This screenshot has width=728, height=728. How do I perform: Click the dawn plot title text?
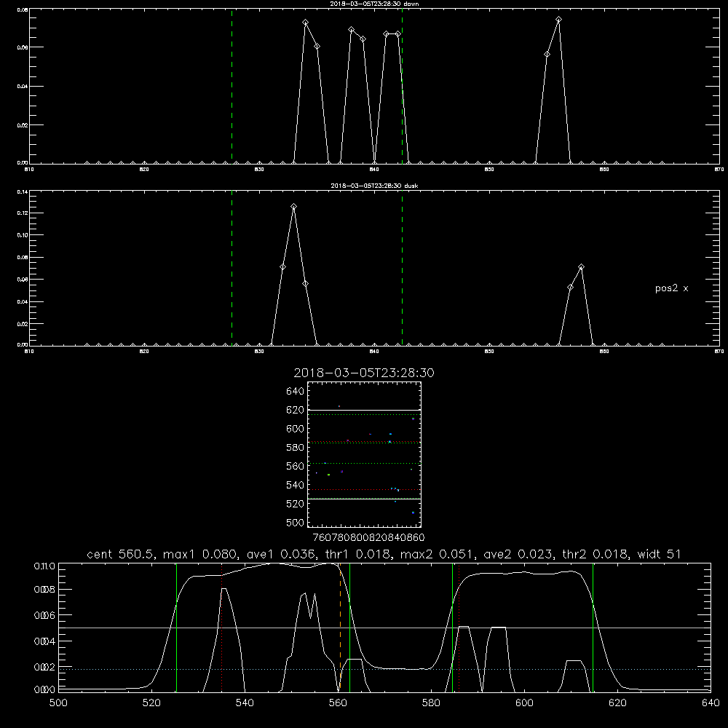point(374,4)
